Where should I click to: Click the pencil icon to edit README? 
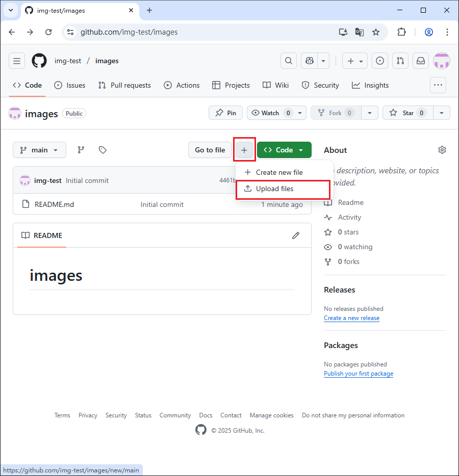296,235
